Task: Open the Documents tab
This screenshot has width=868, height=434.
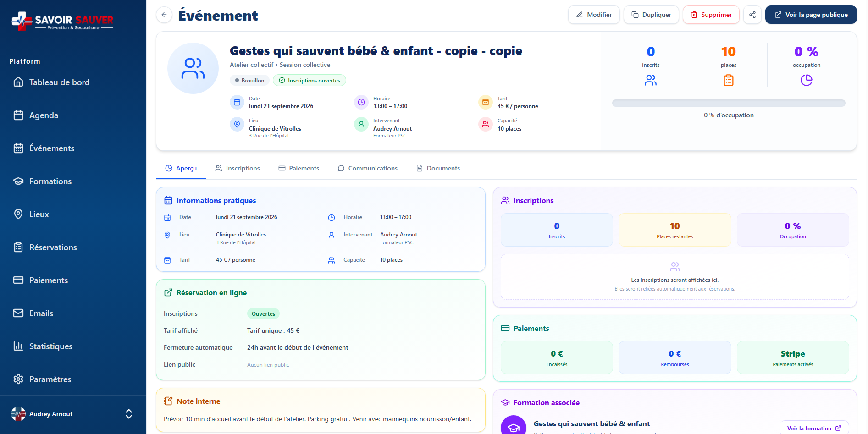Action: 438,168
